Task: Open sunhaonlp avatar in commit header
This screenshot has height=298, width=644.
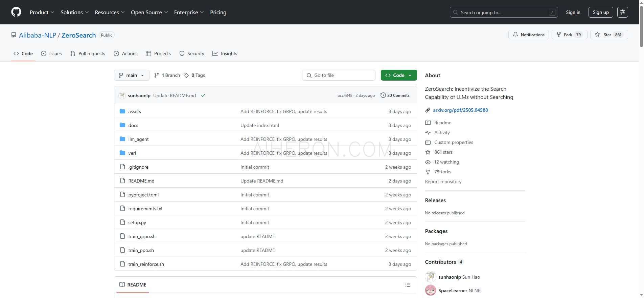Action: (x=122, y=95)
